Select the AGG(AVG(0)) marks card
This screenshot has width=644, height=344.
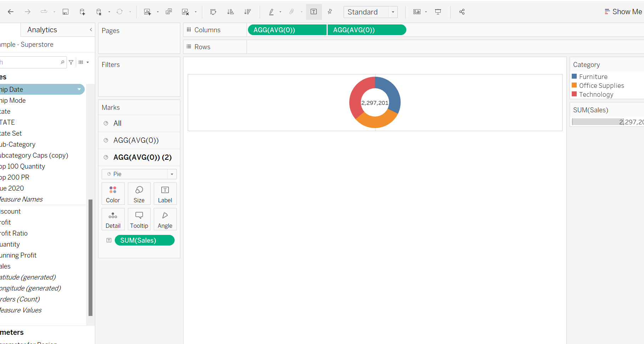point(139,140)
